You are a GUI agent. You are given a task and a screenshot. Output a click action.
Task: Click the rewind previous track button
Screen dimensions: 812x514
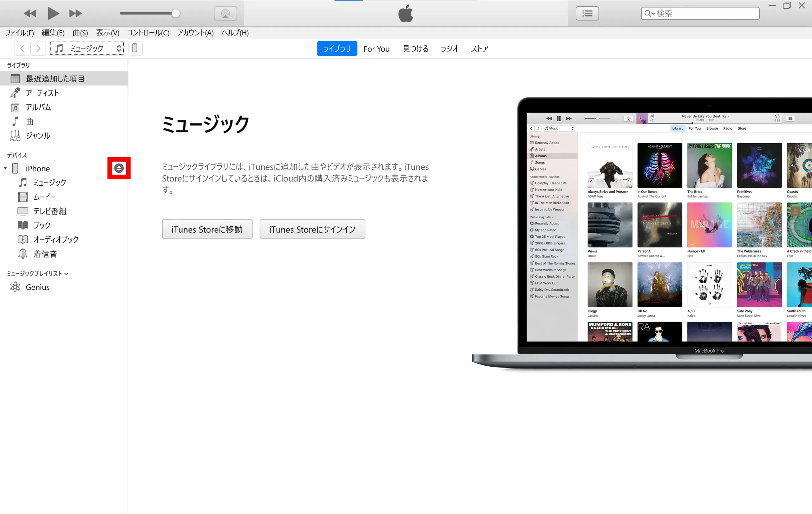(x=30, y=14)
